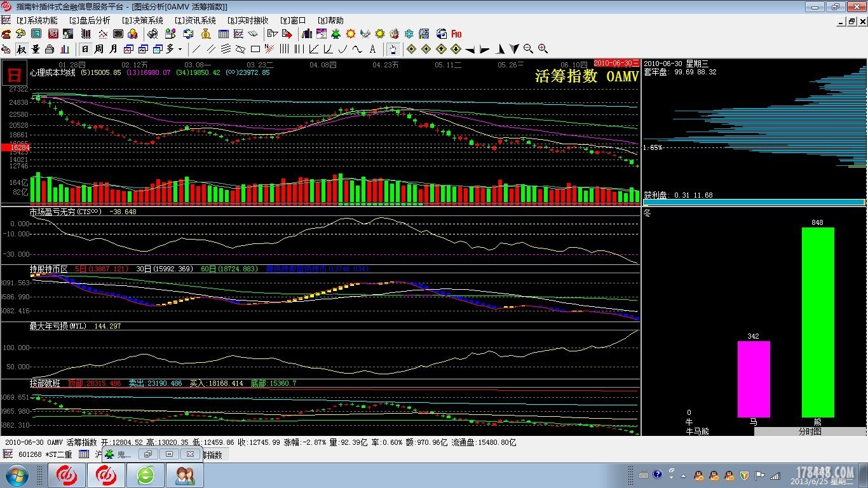Click the status bar quote line
The image size is (868, 488).
coord(261,442)
